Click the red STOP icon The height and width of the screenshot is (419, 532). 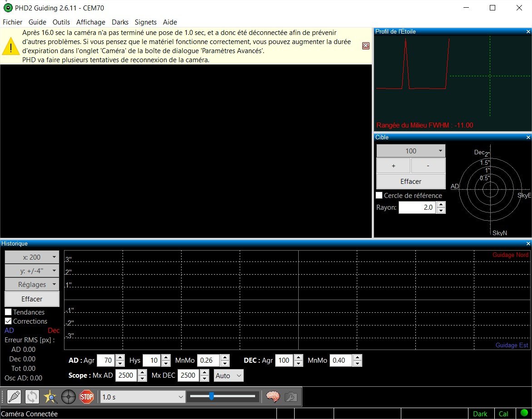[x=87, y=397]
